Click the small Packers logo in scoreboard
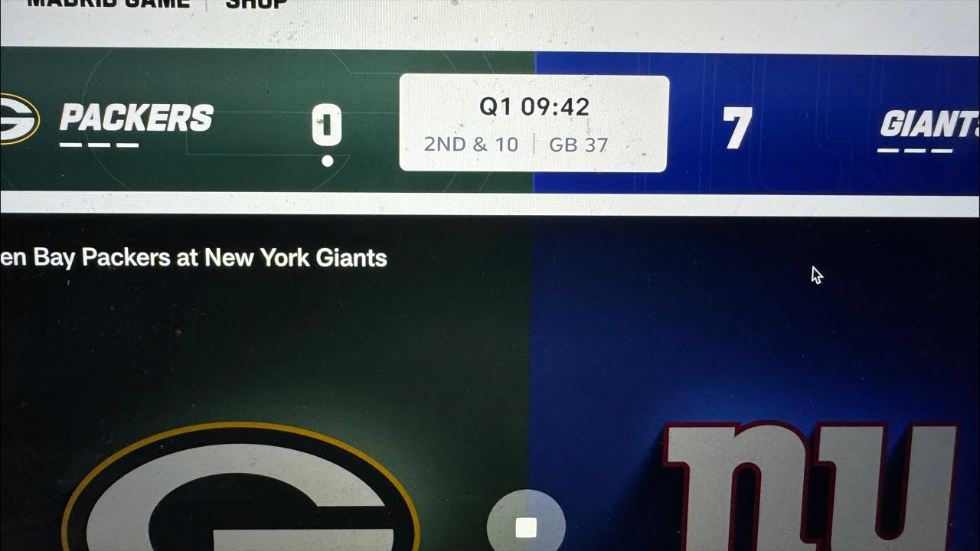Screen dimensions: 980x551 18,119
